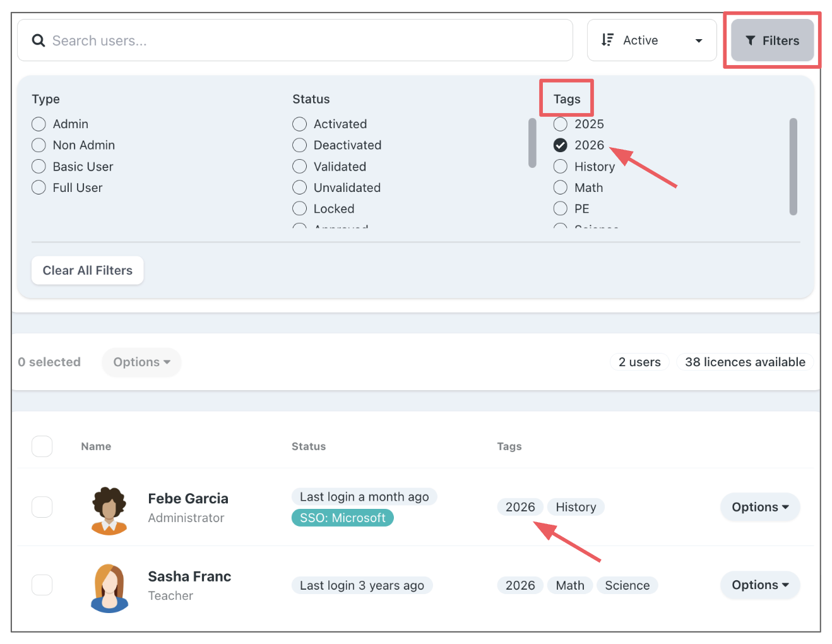
Task: Click the Tags list scrollbar
Action: (x=793, y=167)
